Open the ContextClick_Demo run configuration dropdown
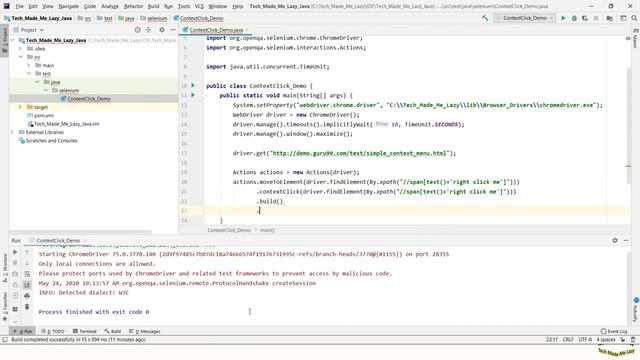640x360 pixels. (x=524, y=18)
